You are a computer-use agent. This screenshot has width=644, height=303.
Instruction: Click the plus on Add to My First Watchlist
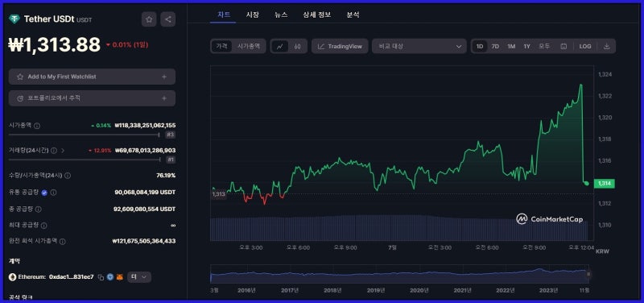click(x=164, y=77)
